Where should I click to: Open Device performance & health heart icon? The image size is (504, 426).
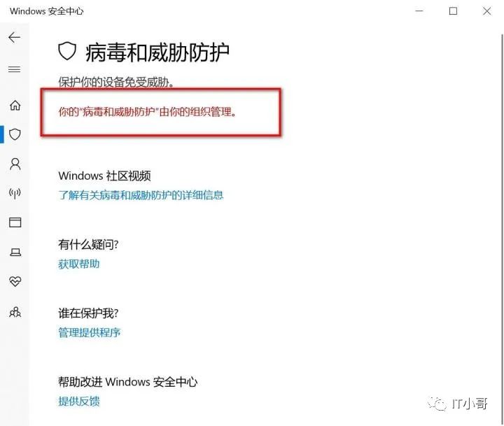pos(15,281)
